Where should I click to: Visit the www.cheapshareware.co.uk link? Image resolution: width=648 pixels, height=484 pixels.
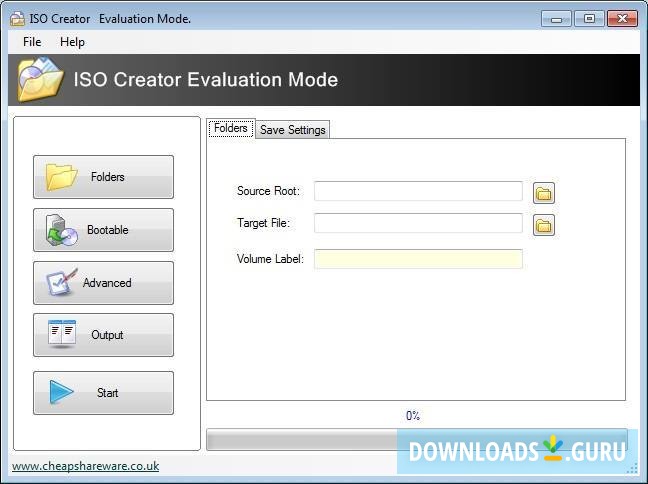click(x=86, y=466)
